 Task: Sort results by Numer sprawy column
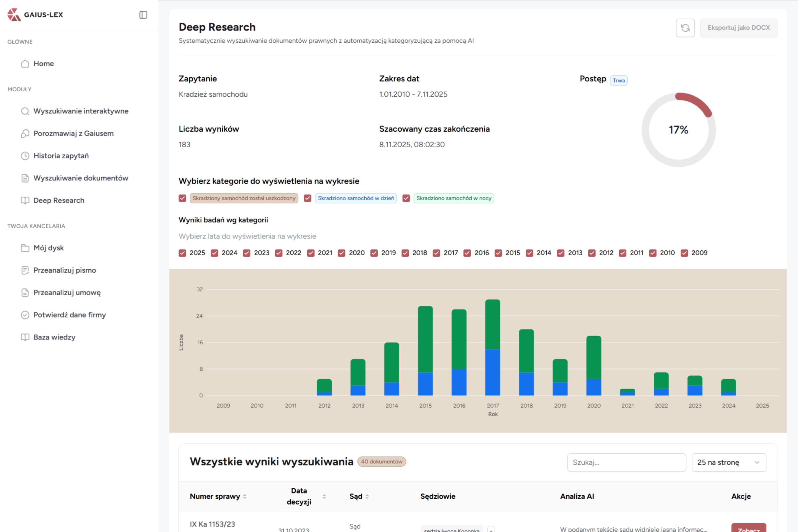[245, 496]
